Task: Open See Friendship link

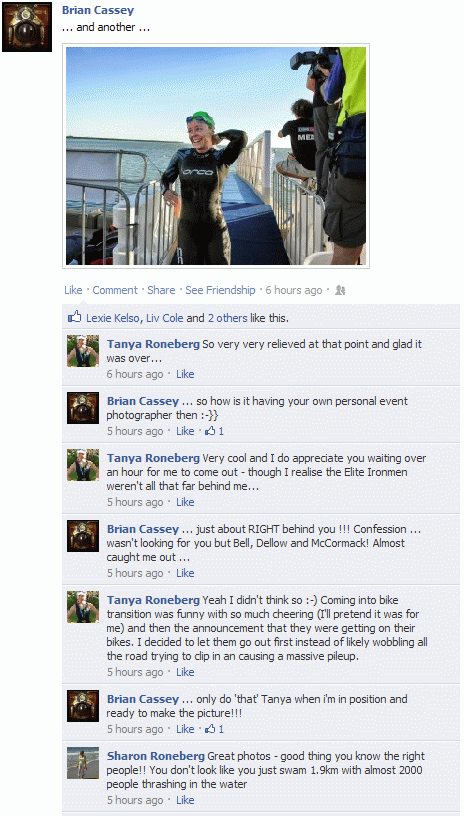Action: tap(221, 290)
